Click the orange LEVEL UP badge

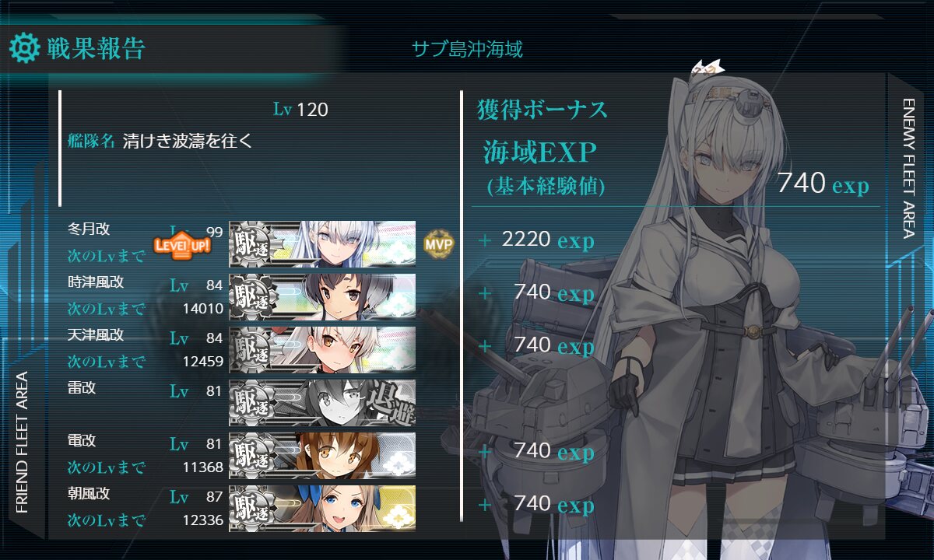coord(182,246)
